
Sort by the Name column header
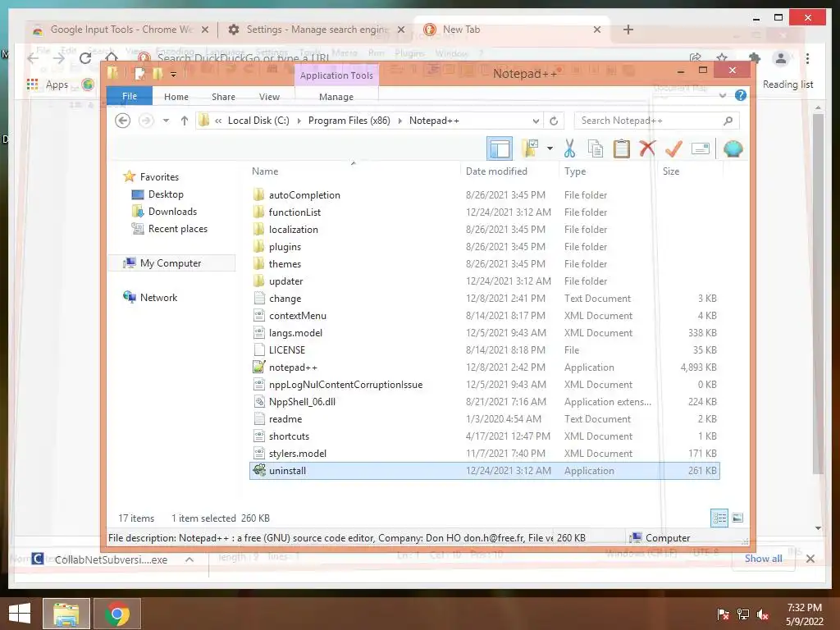coord(265,171)
